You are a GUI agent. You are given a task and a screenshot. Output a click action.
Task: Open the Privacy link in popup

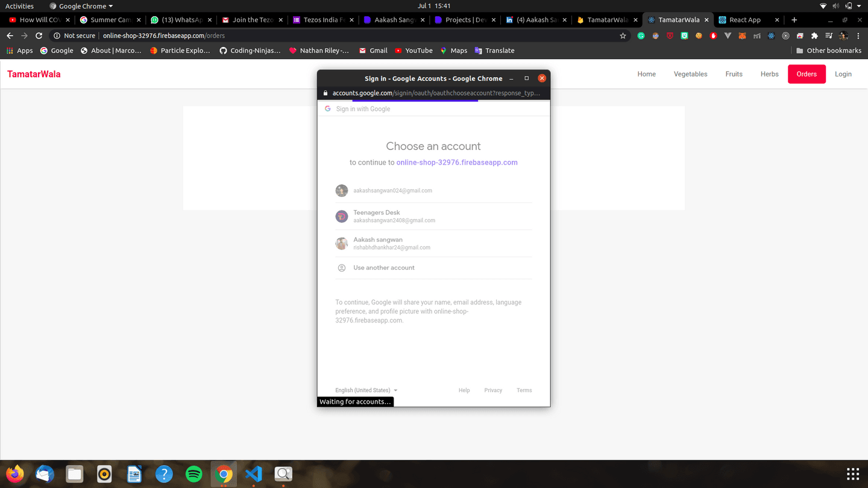click(x=493, y=390)
